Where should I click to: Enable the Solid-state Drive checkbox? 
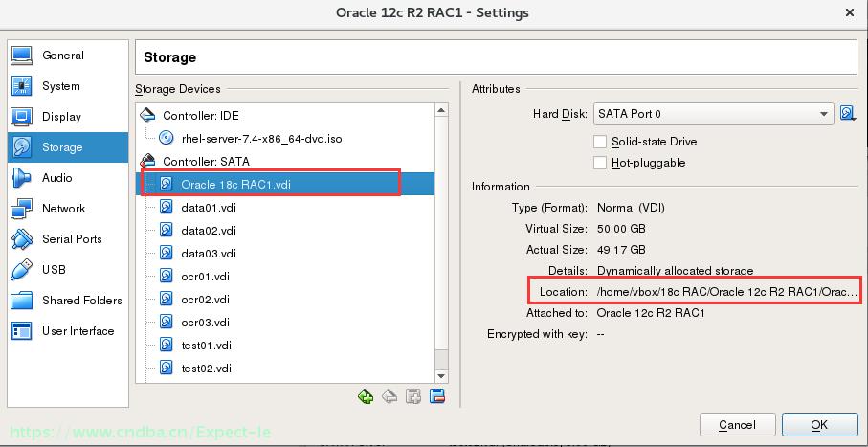click(600, 142)
